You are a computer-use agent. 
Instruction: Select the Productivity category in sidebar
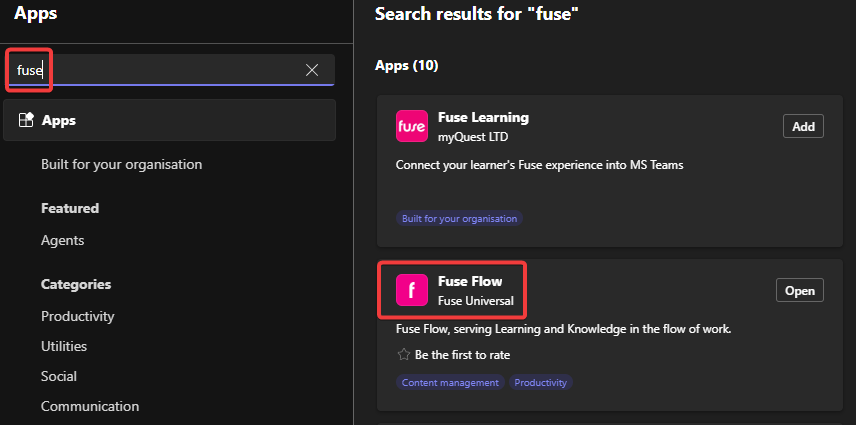click(77, 316)
